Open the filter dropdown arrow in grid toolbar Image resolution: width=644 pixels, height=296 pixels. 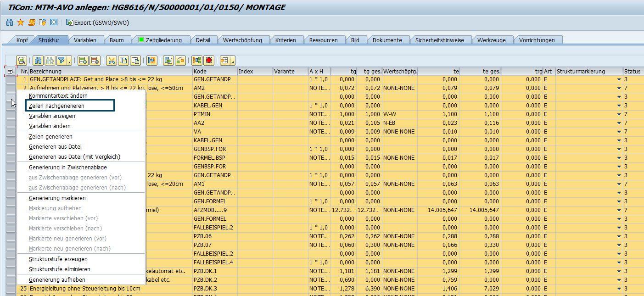(69, 61)
